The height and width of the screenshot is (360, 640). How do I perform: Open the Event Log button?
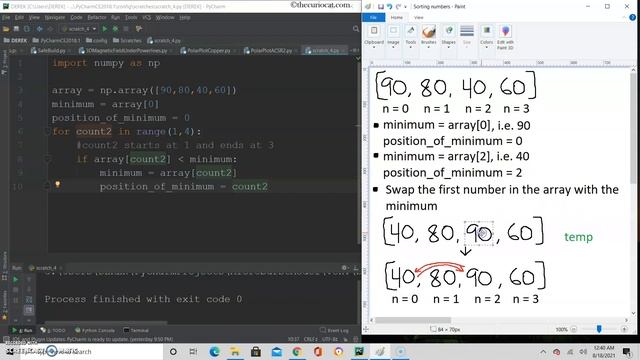pos(334,330)
